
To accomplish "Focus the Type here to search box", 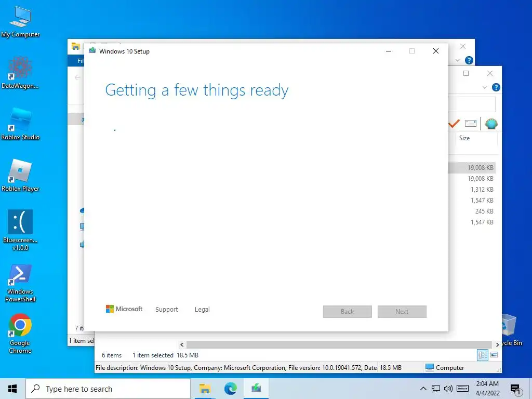I will (109, 389).
